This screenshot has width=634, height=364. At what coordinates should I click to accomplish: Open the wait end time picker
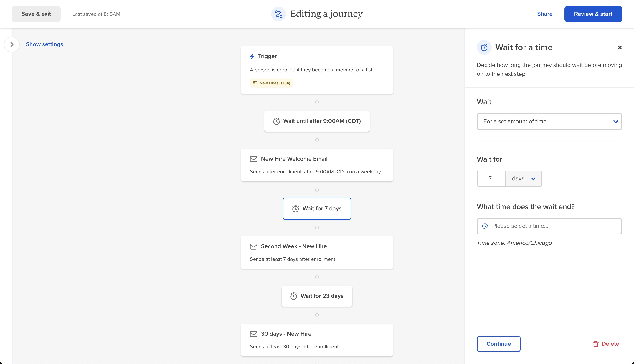tap(549, 226)
